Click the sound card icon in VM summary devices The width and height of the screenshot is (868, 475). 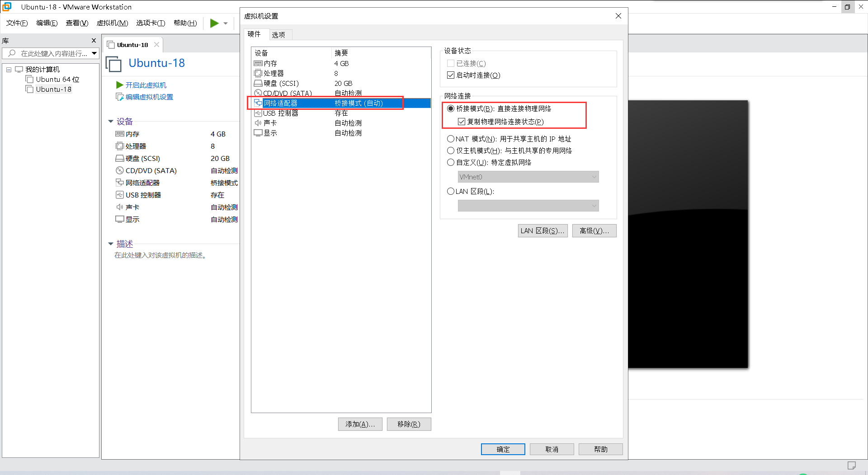(x=120, y=207)
